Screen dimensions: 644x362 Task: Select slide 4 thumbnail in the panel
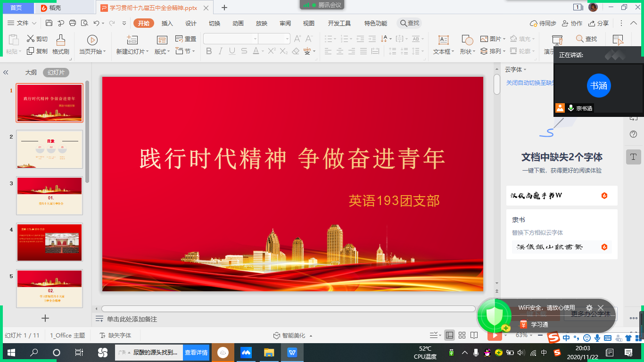tap(50, 242)
